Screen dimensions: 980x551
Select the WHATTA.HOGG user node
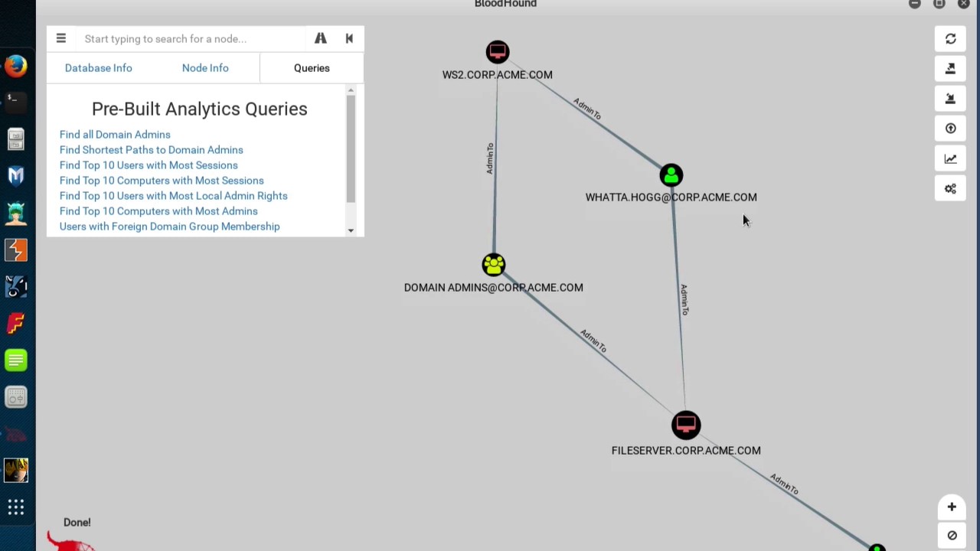(671, 176)
